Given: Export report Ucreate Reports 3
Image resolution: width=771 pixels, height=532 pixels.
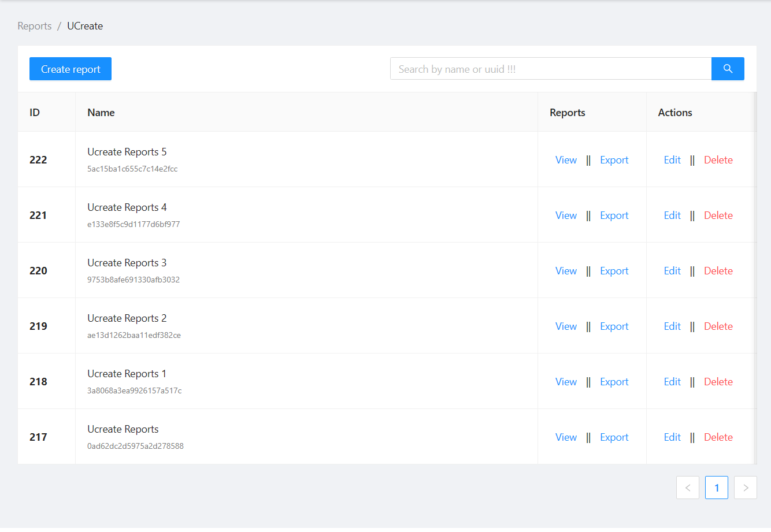Looking at the screenshot, I should [614, 271].
